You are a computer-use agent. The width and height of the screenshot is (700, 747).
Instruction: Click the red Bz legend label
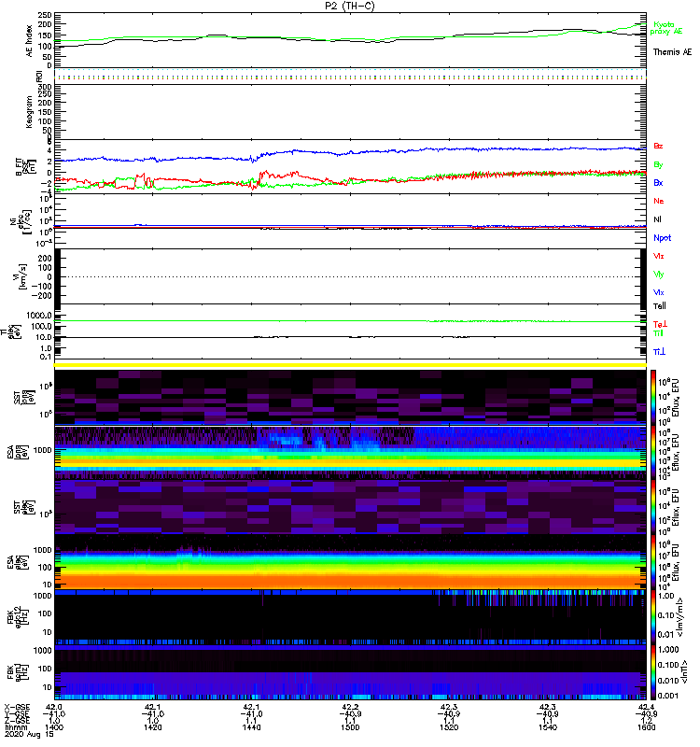pyautogui.click(x=658, y=146)
